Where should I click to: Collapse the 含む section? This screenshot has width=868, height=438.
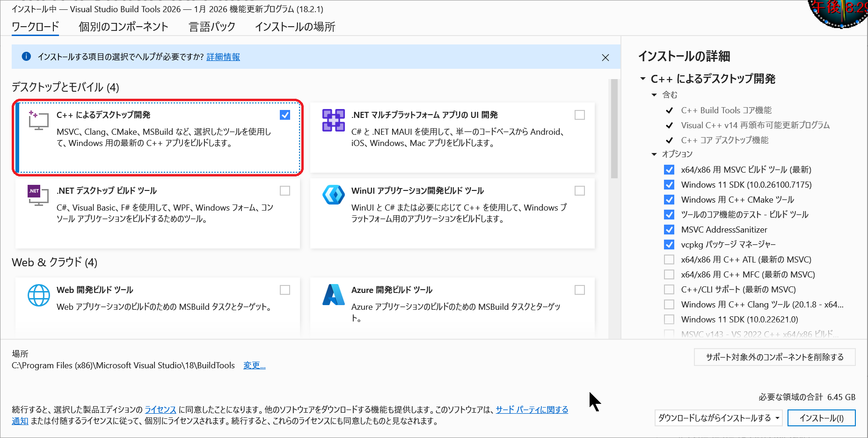point(654,95)
